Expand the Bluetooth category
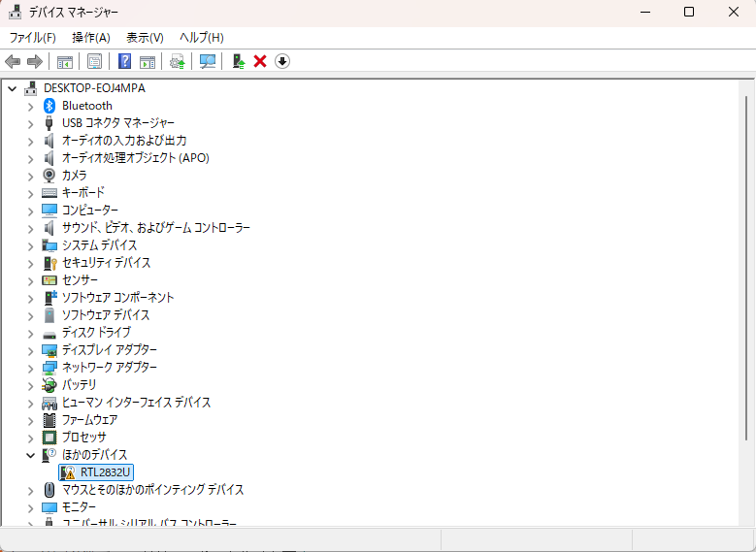The width and height of the screenshot is (756, 552). tap(30, 106)
